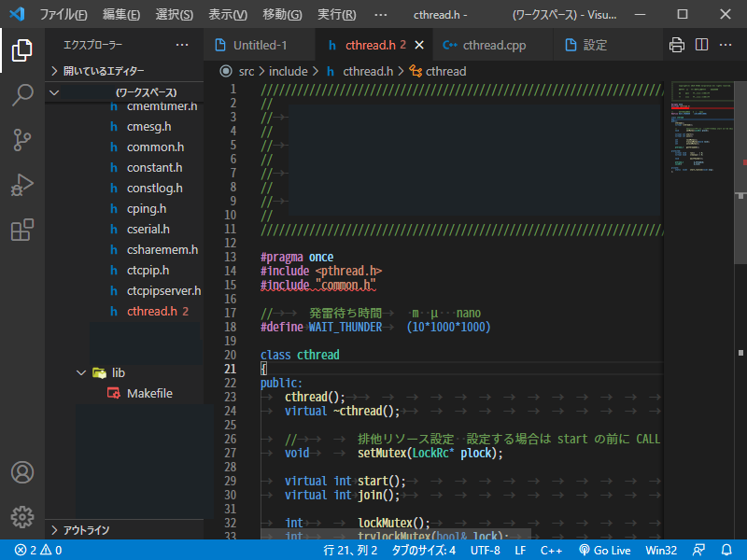Click the include breadcrumb item

click(x=289, y=70)
